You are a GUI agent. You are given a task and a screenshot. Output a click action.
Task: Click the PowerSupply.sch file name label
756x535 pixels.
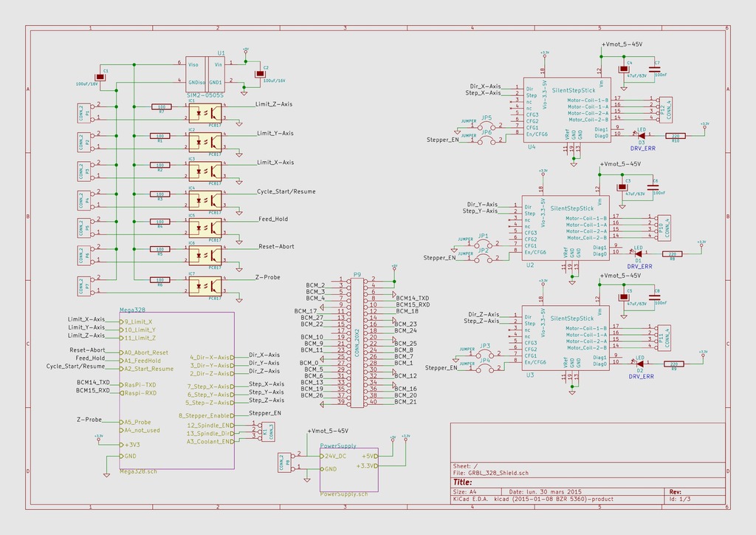[x=344, y=494]
